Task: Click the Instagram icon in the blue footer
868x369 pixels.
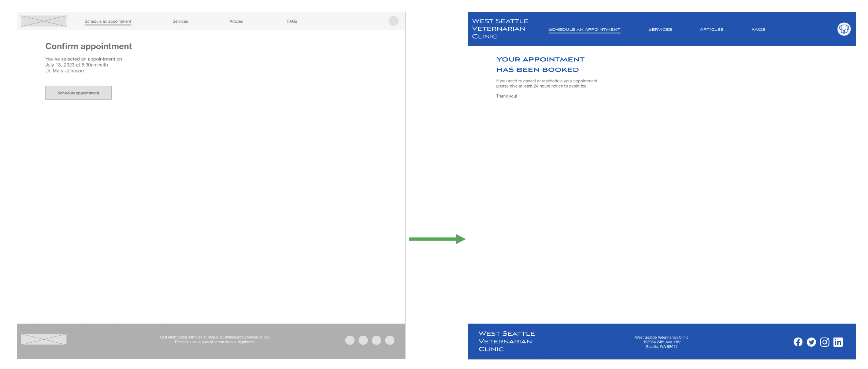Action: 824,342
